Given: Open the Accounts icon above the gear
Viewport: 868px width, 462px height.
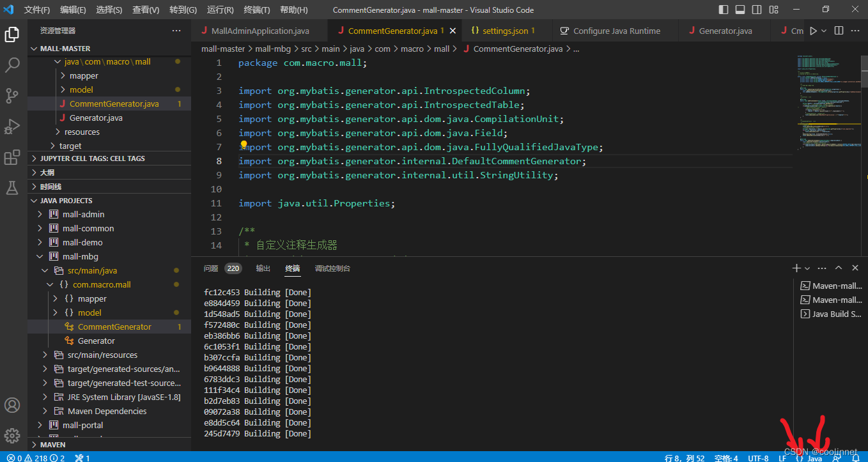Looking at the screenshot, I should [13, 404].
